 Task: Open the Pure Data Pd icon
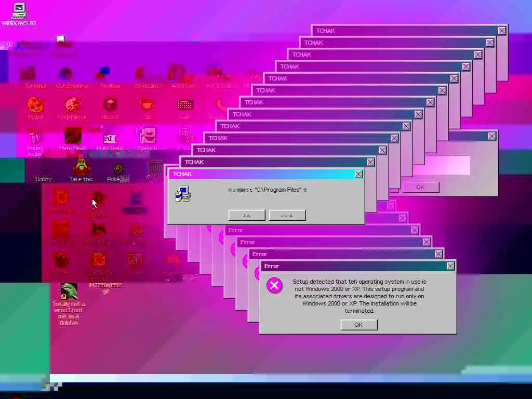110,138
